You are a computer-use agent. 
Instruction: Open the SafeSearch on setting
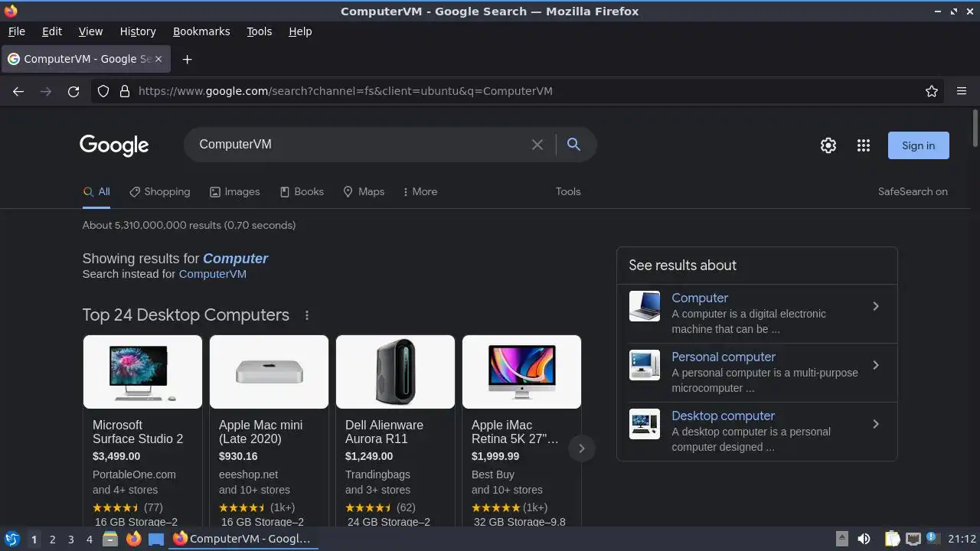click(x=913, y=192)
